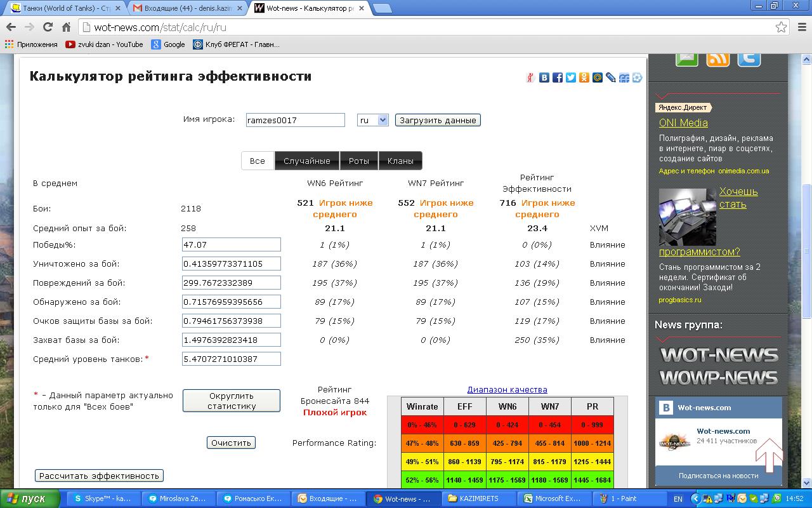Edit the Средний уровень танков field
Viewport: 812px width, 508px height.
(232, 359)
